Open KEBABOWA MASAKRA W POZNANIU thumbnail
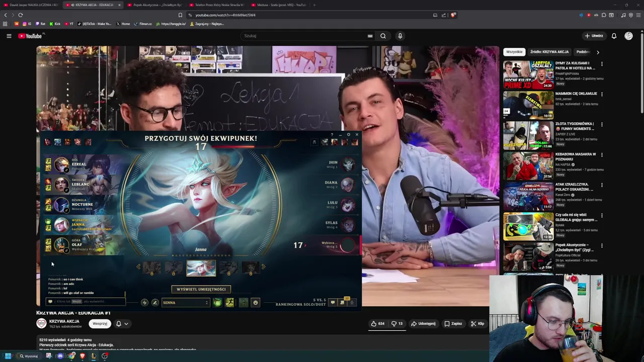 [x=528, y=165]
